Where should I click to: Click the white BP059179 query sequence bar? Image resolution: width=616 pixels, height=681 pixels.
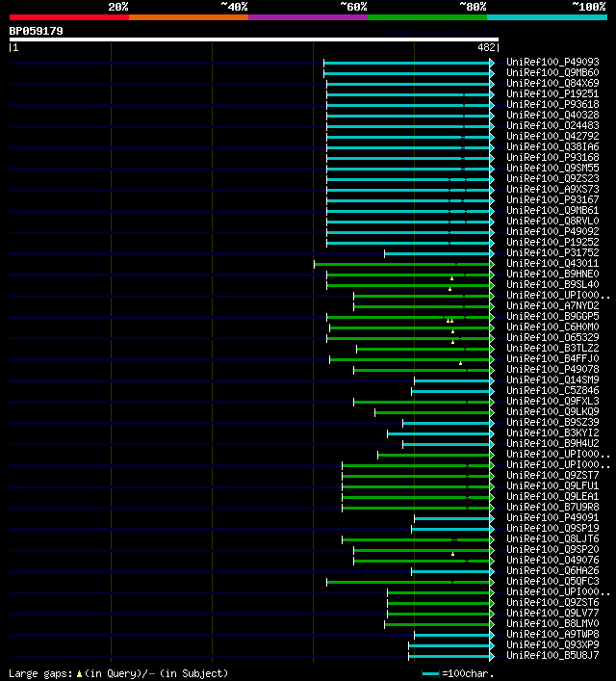pyautogui.click(x=254, y=39)
